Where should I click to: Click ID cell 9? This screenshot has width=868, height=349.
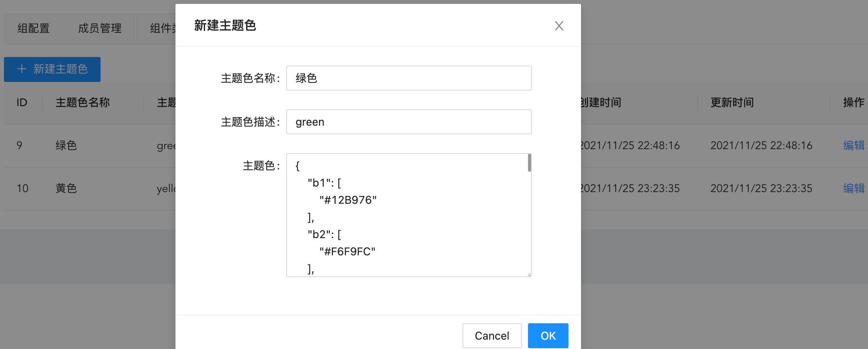tap(19, 146)
